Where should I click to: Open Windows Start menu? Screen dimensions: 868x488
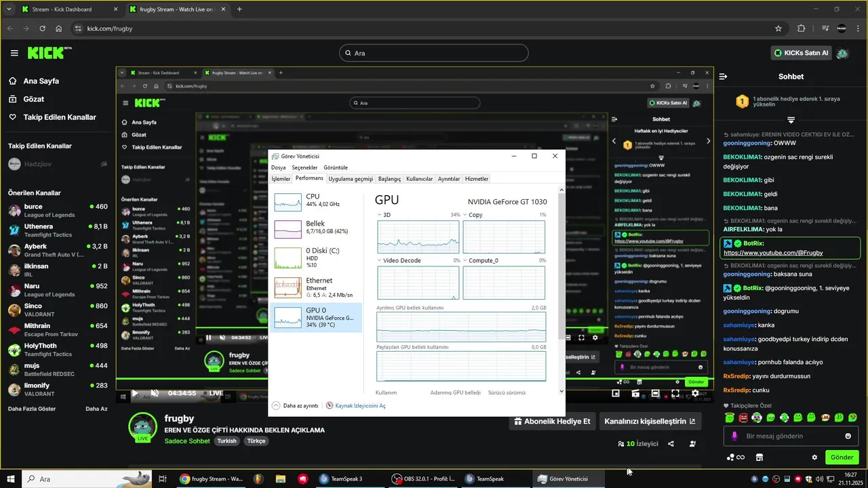11,479
